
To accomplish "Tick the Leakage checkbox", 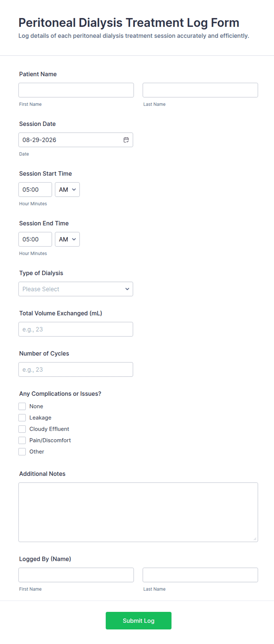I will 22,418.
